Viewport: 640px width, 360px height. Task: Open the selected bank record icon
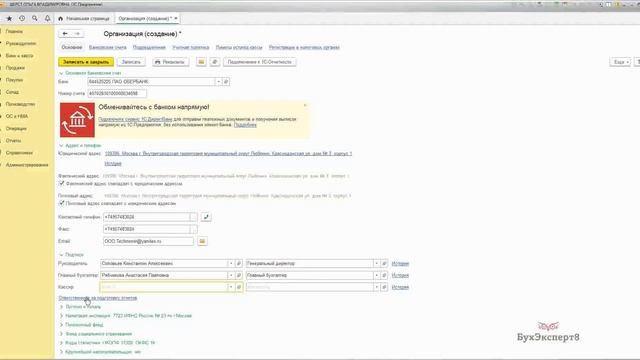click(x=226, y=82)
